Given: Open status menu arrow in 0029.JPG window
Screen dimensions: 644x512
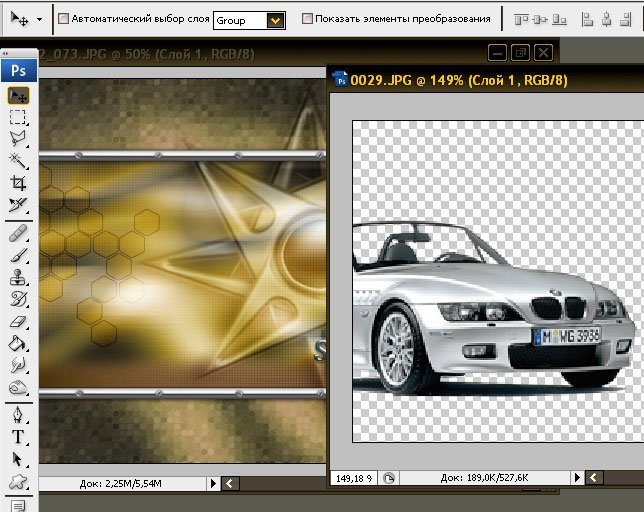Looking at the screenshot, I should (577, 477).
